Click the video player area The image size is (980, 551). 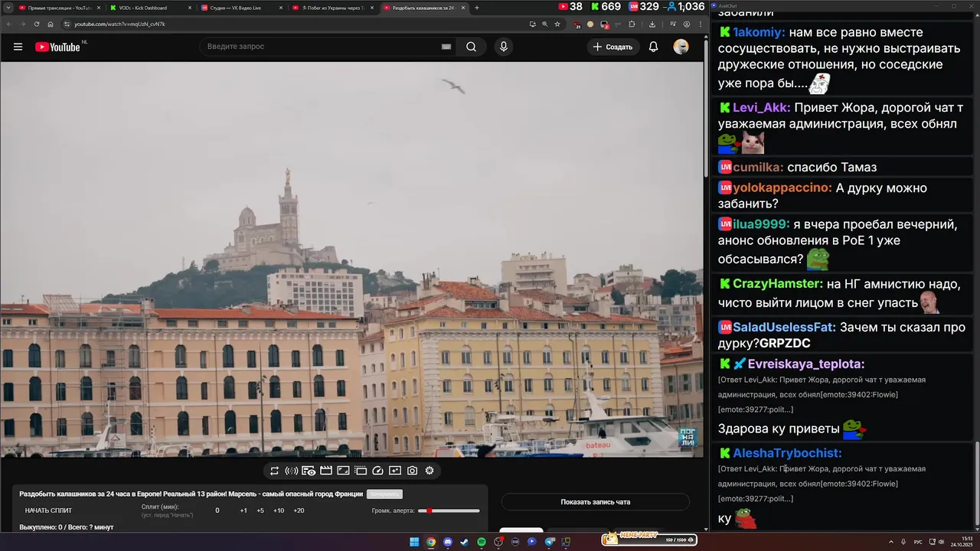click(351, 259)
